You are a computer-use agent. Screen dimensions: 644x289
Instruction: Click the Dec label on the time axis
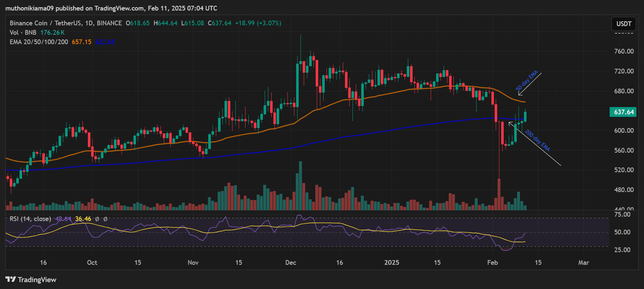click(290, 263)
